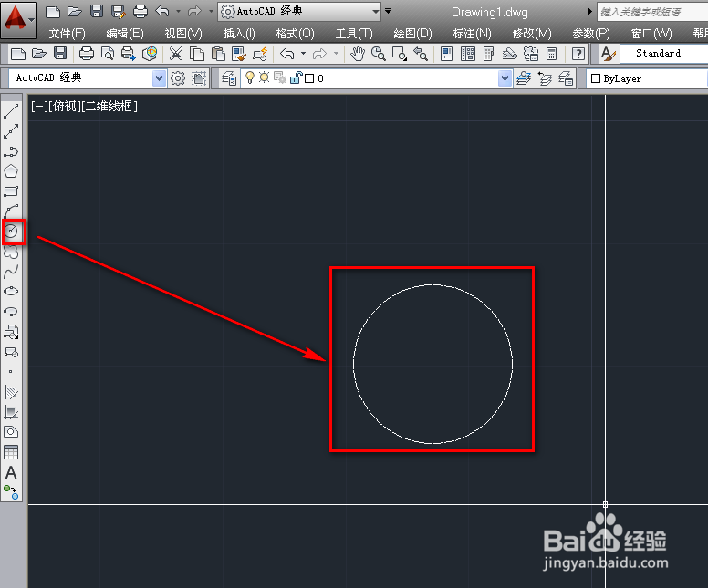This screenshot has height=588, width=708.
Task: Open the layer list dropdown arrow
Action: (505, 78)
